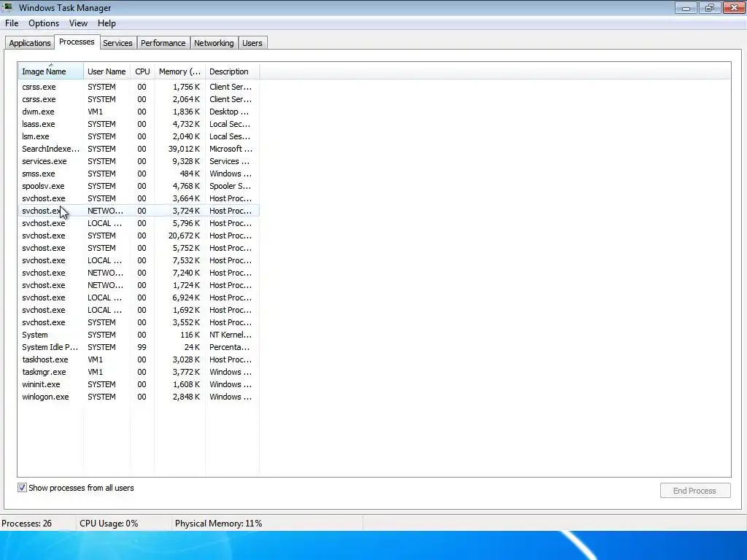The height and width of the screenshot is (560, 747).
Task: Minimize the Task Manager window
Action: tap(686, 7)
